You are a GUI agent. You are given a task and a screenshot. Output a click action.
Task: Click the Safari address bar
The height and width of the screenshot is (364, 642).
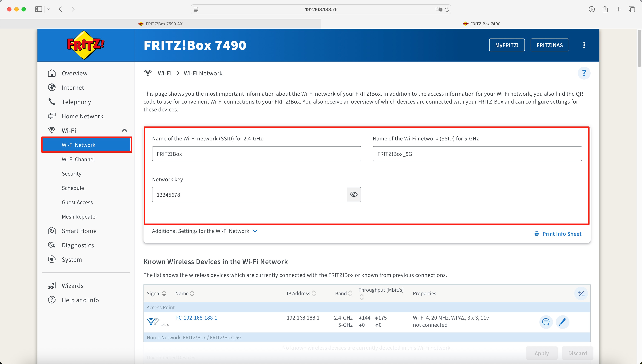(x=321, y=9)
